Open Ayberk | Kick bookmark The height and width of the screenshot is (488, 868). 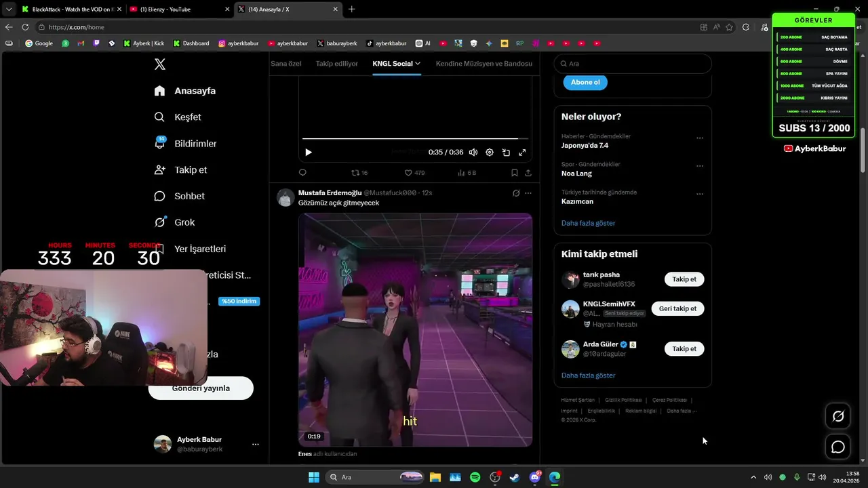(144, 43)
